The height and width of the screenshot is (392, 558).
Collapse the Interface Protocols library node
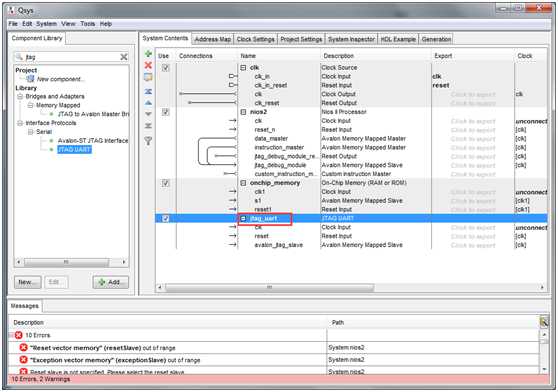(20, 123)
